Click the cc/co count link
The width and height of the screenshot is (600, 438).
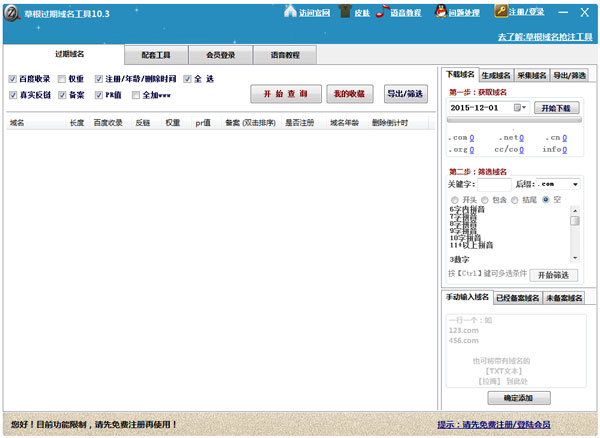522,150
